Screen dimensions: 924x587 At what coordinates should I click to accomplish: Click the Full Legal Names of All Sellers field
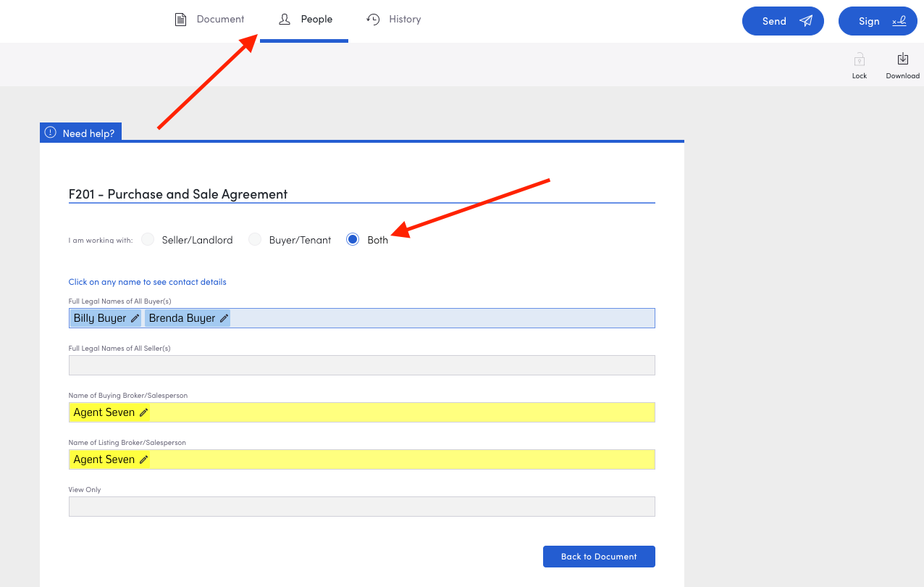[x=361, y=365]
